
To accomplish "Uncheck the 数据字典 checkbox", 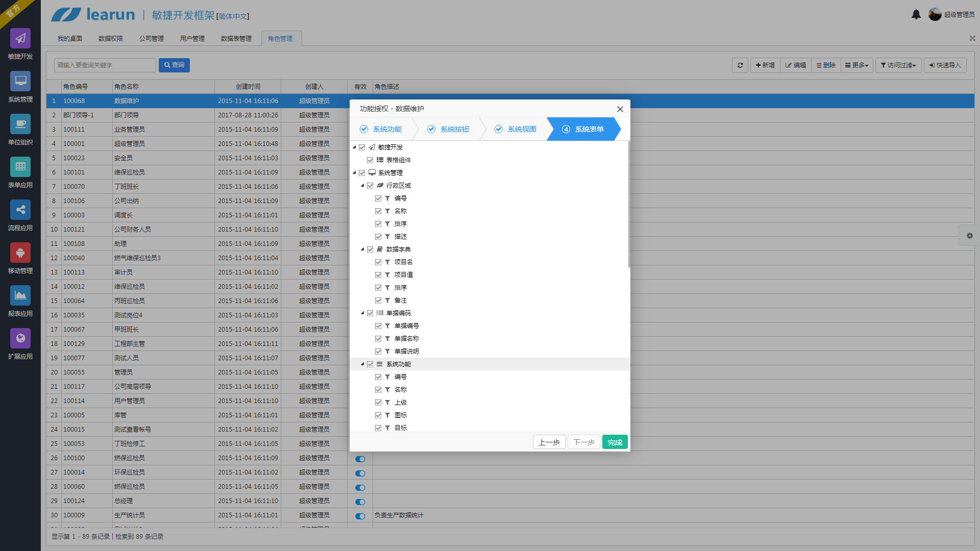I will tap(370, 249).
